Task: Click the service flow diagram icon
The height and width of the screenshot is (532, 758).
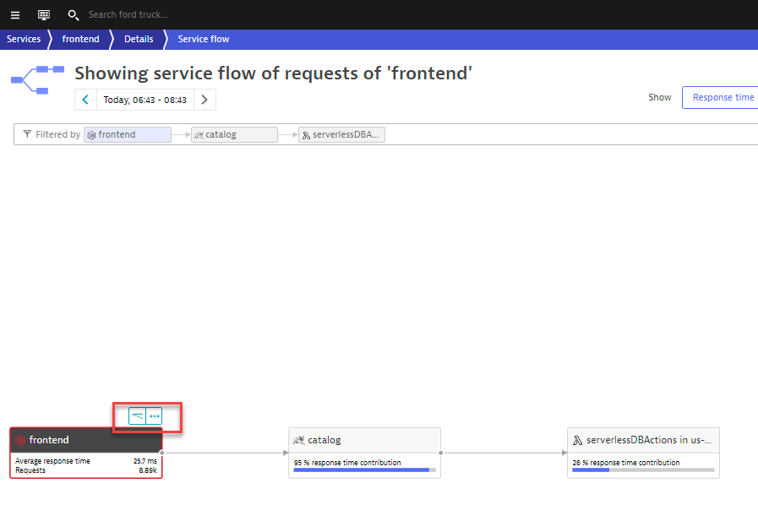Action: [31, 79]
